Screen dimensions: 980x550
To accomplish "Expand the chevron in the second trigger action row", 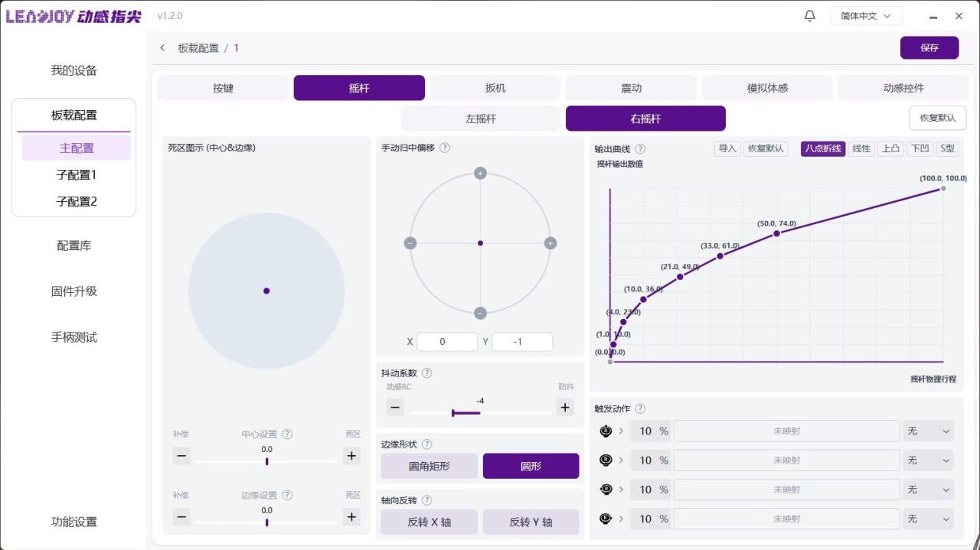I will tap(621, 461).
